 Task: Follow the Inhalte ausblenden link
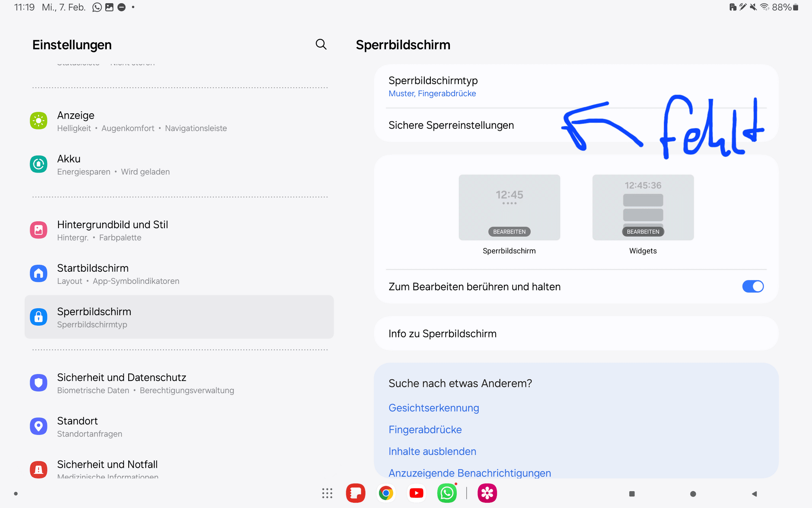tap(432, 452)
